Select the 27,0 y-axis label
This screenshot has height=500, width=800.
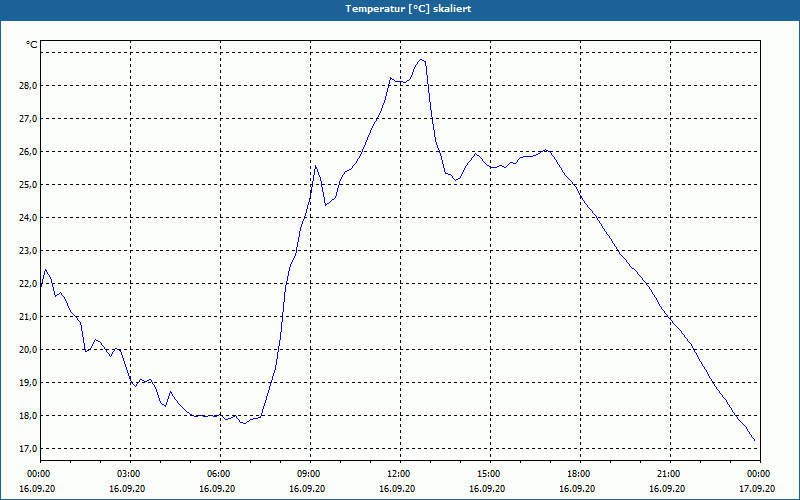coord(28,119)
